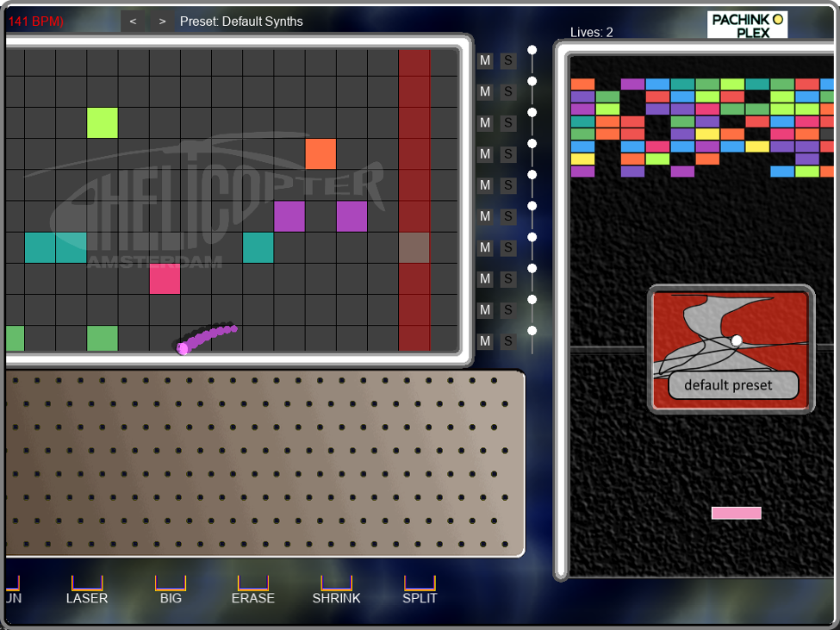This screenshot has width=840, height=630.
Task: Click the top row's volume slider knob
Action: [532, 50]
